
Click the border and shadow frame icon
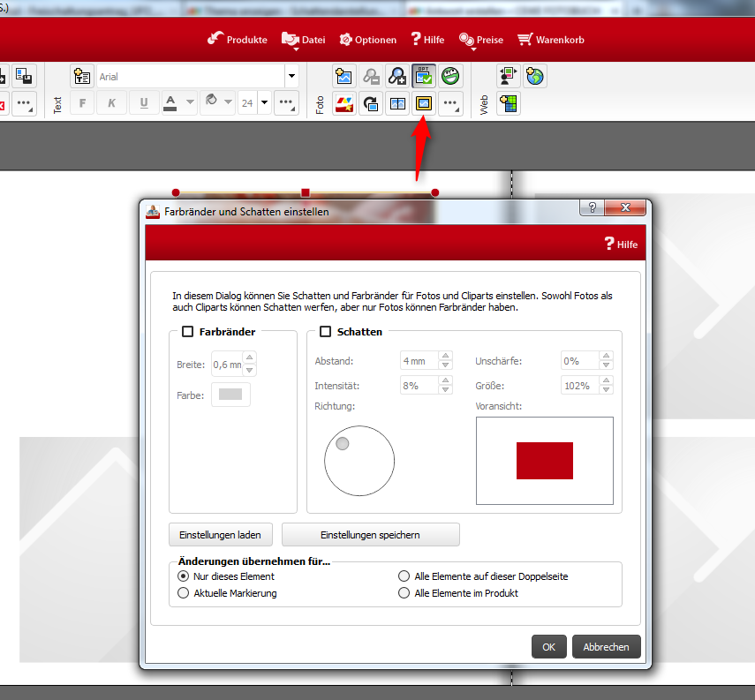(424, 103)
